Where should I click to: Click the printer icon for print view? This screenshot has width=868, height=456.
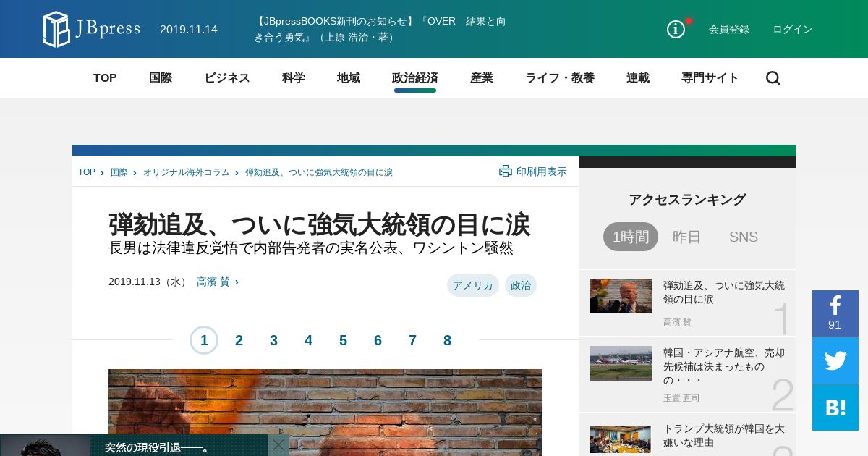point(506,172)
